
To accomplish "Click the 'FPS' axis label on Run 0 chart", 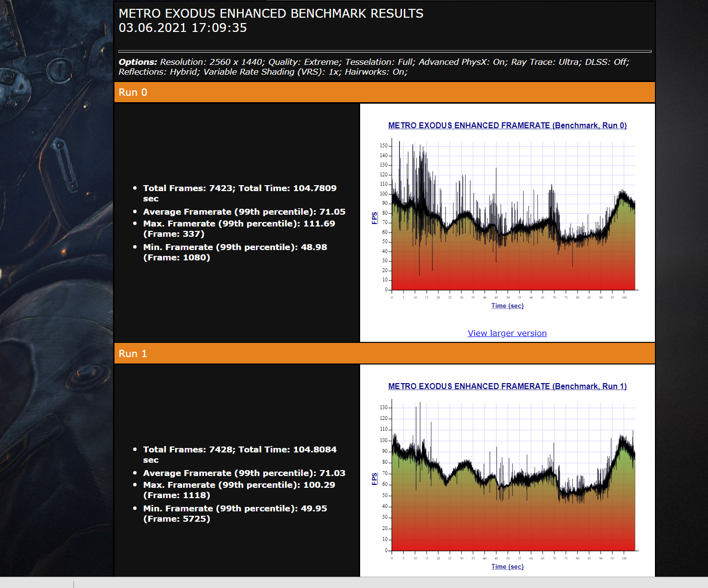I will click(x=374, y=218).
